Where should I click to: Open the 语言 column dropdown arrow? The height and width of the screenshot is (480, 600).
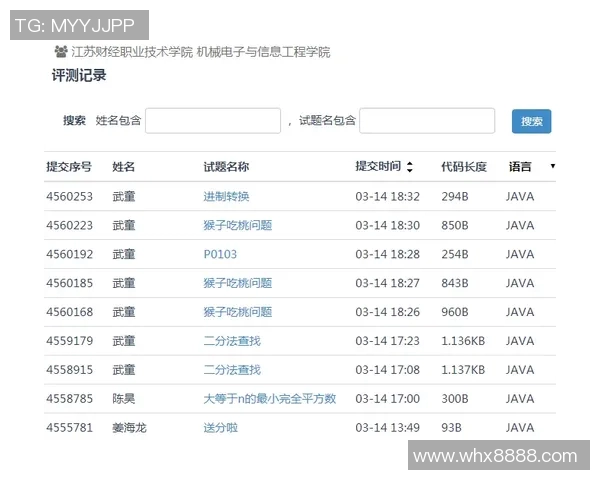pos(553,166)
